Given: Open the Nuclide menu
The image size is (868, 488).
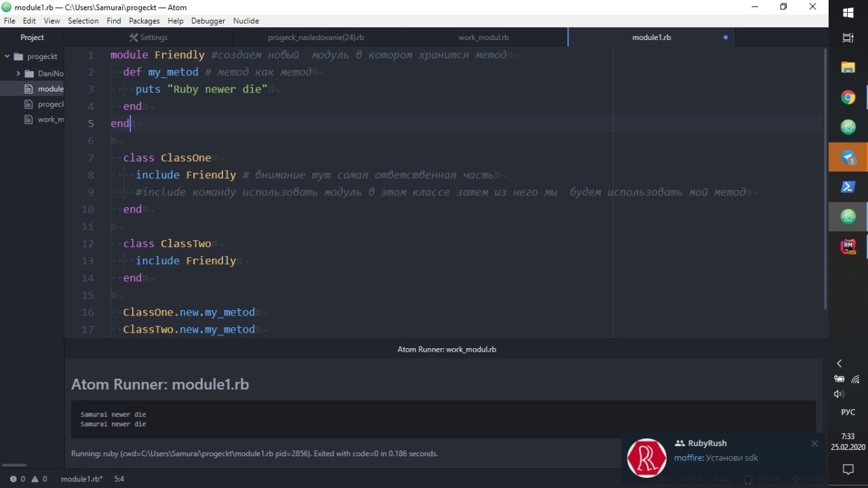Looking at the screenshot, I should (x=246, y=21).
